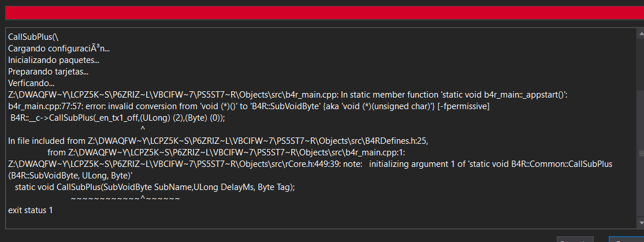Click the 'static void CallSubPlus(SubVoidByte SubName' line
The width and height of the screenshot is (644, 242).
[155, 187]
